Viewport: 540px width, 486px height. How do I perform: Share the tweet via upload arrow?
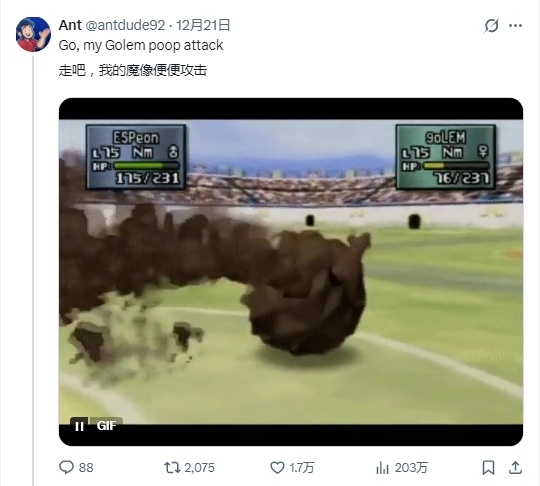click(515, 467)
